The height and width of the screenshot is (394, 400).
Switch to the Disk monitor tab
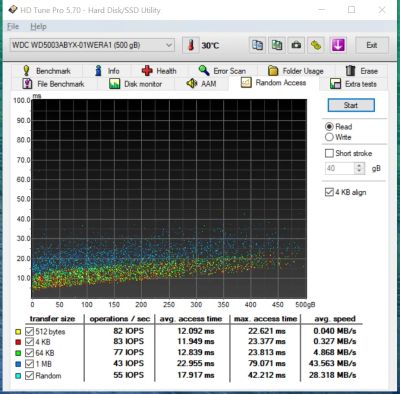point(135,84)
